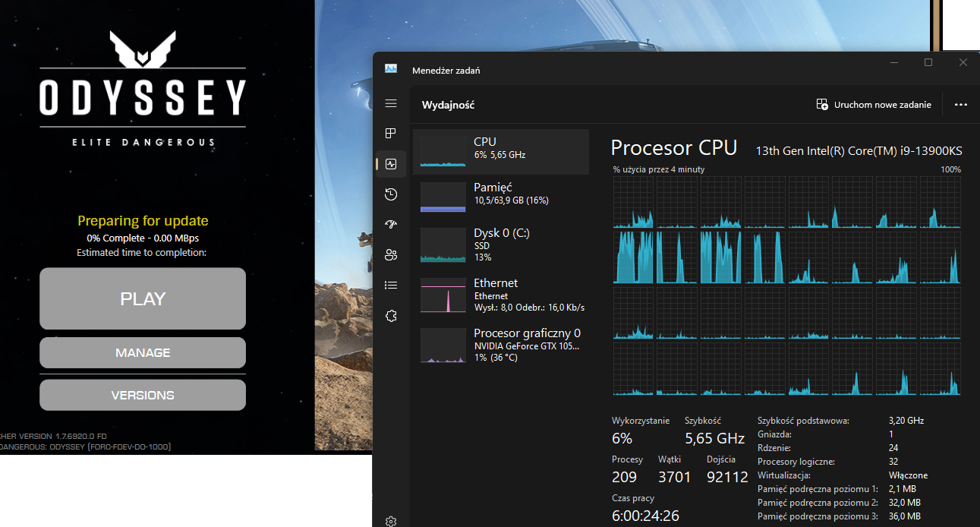Screen dimensions: 980x527
Task: Click the % użycia przez 4 minuty label
Action: point(659,169)
